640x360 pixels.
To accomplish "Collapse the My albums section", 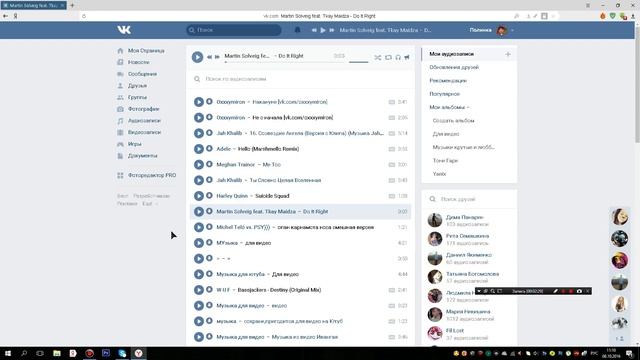I will click(x=449, y=107).
